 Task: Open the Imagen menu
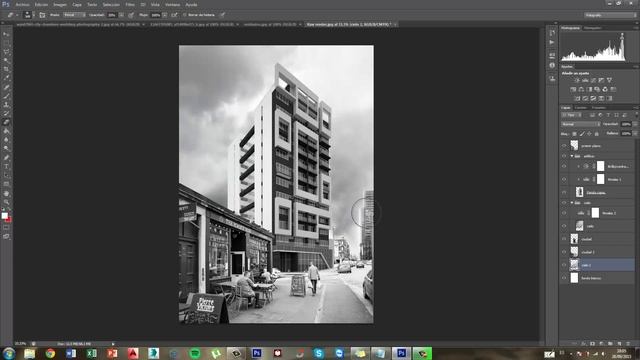[x=60, y=4]
